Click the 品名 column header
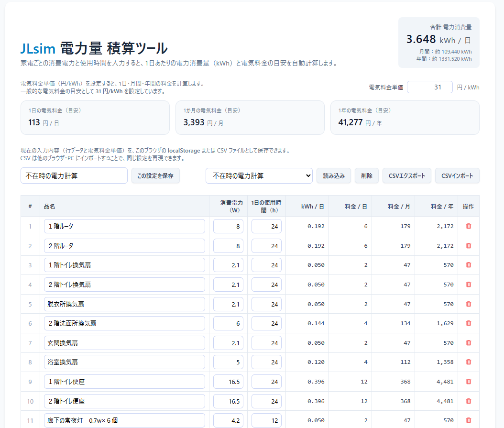504x428 pixels. [x=50, y=207]
